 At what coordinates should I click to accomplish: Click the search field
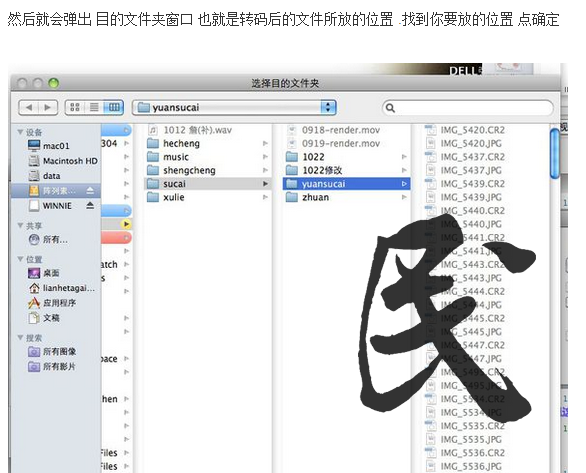(468, 108)
